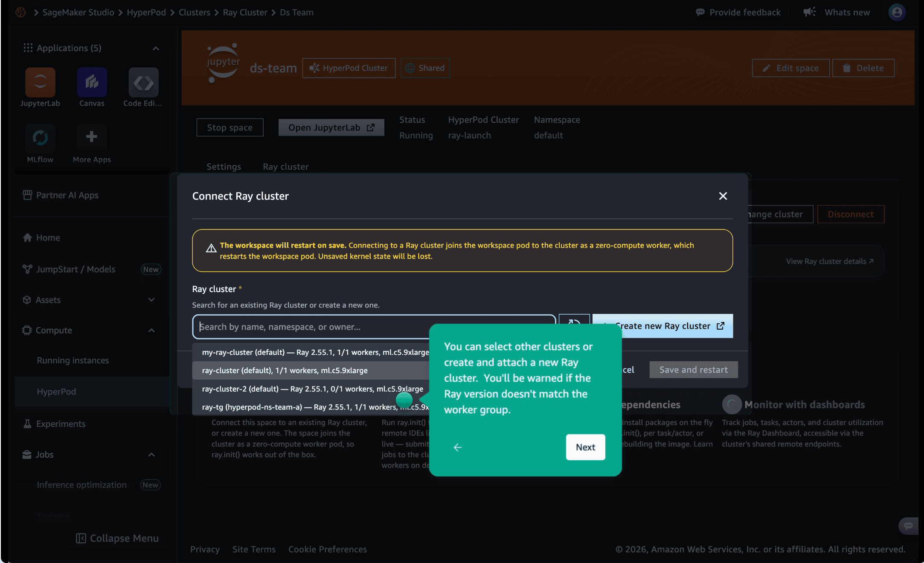
Task: Open the Code Editor app icon
Action: pos(143,82)
